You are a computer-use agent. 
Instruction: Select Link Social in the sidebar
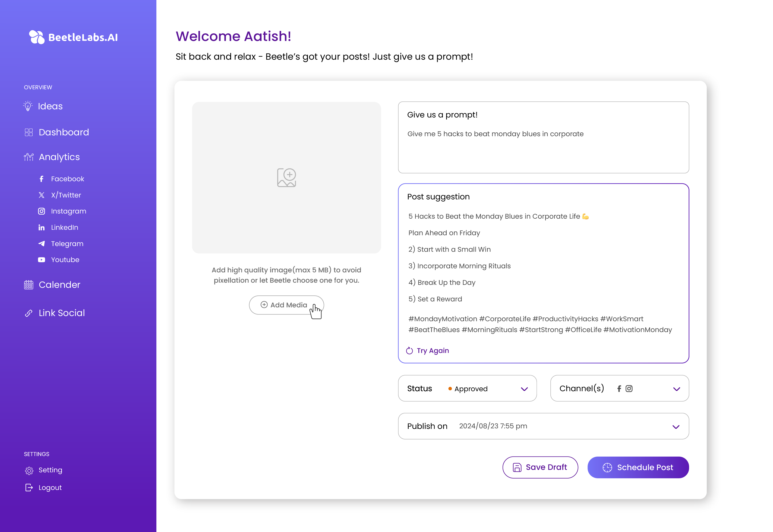(61, 313)
